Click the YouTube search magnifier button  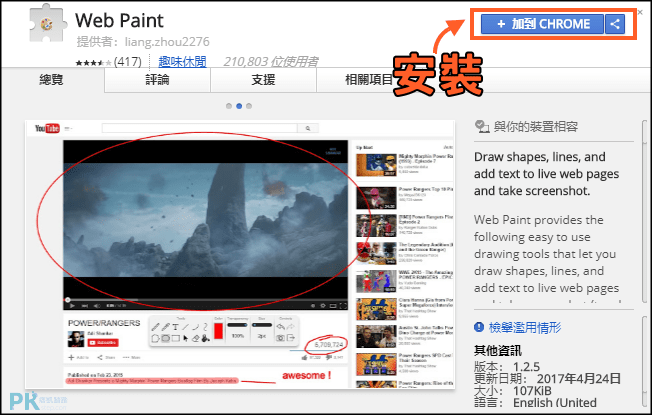point(308,128)
